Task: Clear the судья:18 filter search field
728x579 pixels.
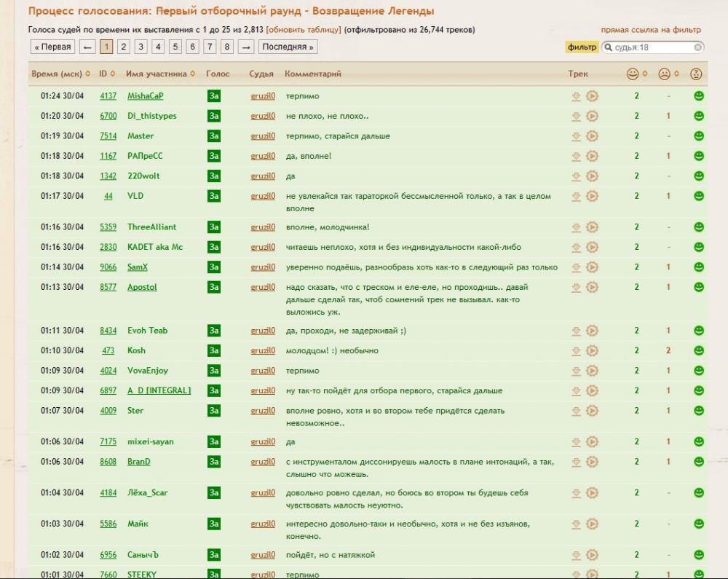Action: 697,47
